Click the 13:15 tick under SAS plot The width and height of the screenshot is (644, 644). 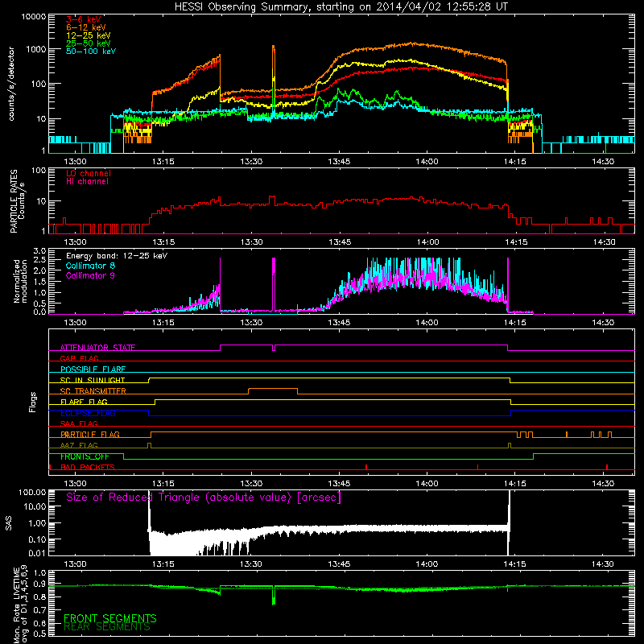tap(163, 564)
